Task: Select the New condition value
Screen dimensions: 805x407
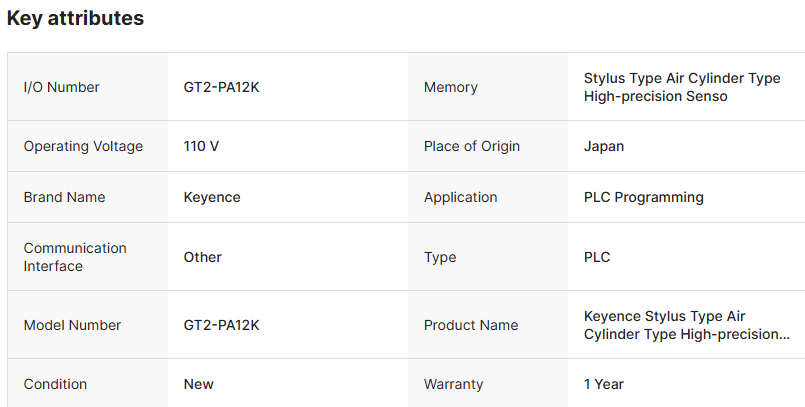Action: click(198, 384)
